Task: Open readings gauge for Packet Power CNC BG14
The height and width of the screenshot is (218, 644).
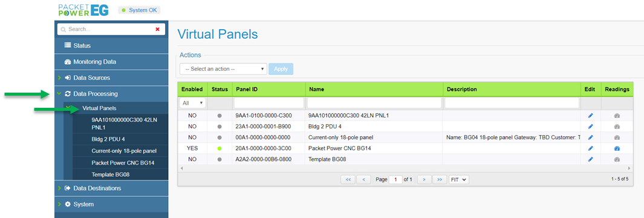Action: click(616, 148)
